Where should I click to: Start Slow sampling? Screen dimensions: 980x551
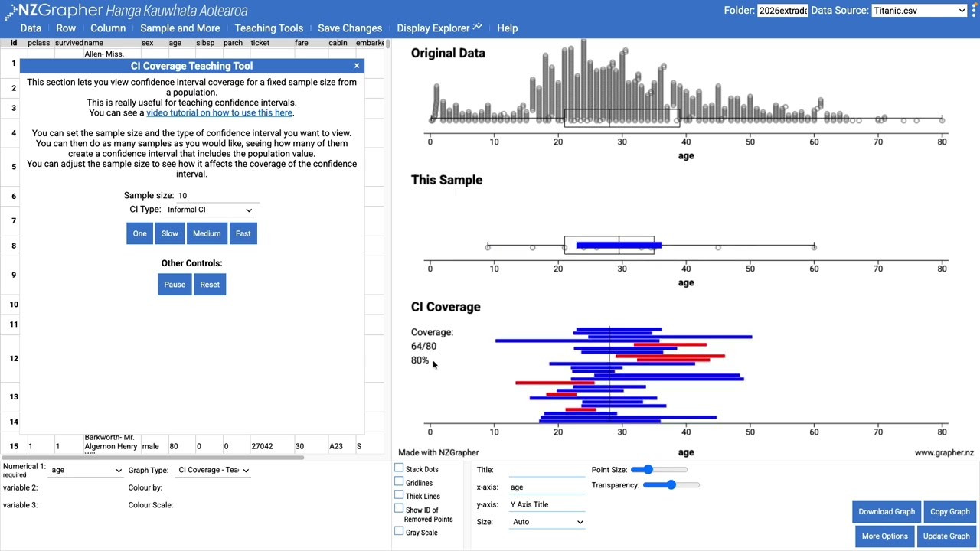[170, 233]
